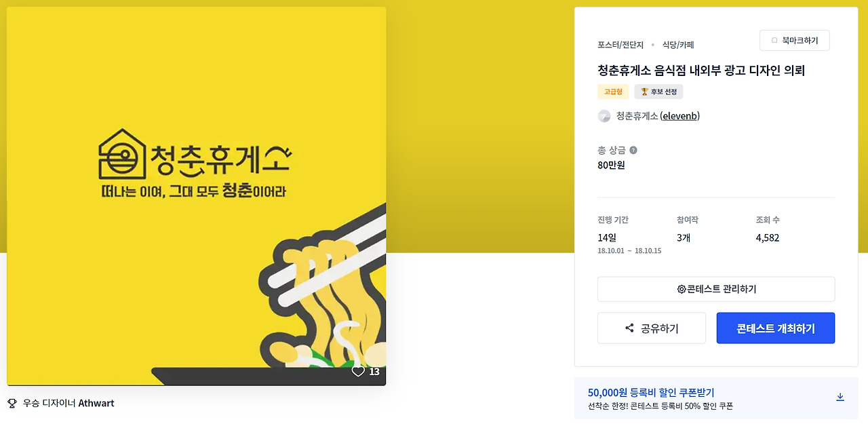
Task: Click the heart like icon on the design image
Action: [x=358, y=372]
